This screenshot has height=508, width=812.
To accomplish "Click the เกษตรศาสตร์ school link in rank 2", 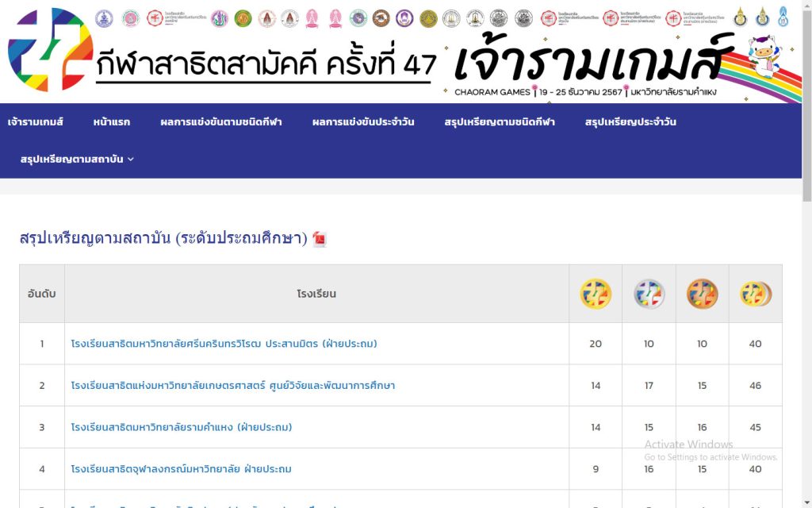I will pyautogui.click(x=232, y=386).
